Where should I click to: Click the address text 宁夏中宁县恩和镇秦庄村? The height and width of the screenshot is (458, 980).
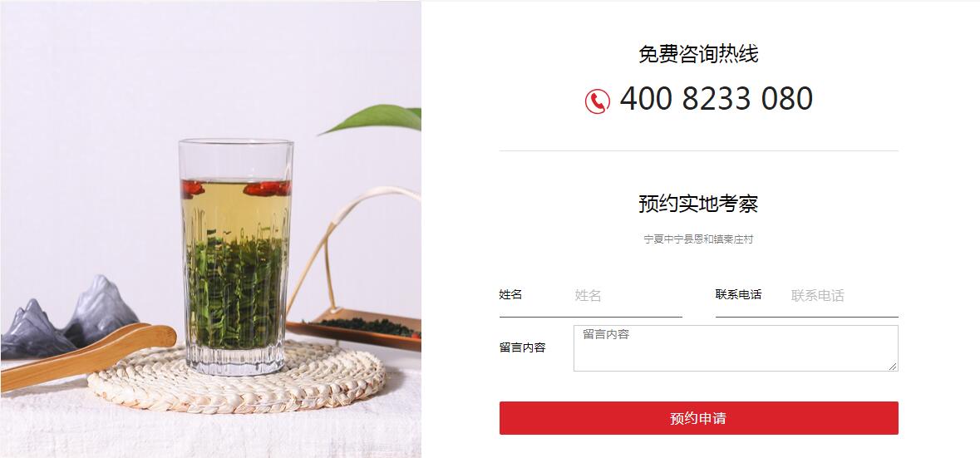click(x=699, y=239)
